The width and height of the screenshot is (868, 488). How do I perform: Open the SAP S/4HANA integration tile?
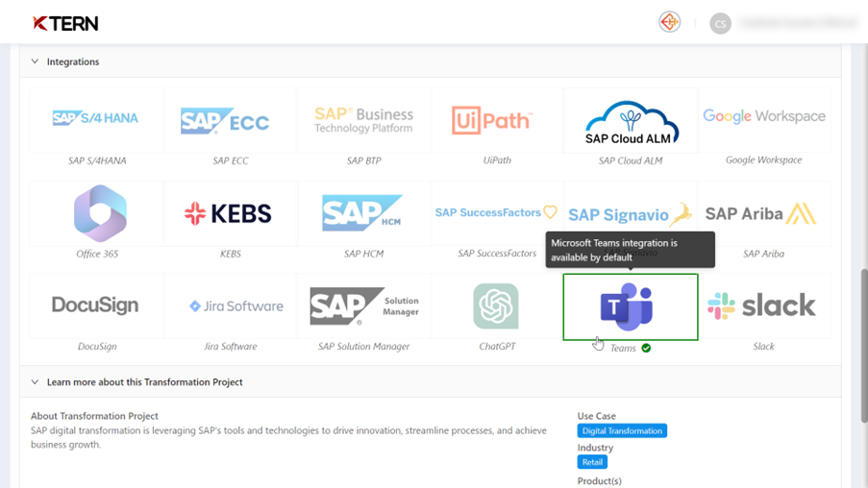tap(96, 120)
